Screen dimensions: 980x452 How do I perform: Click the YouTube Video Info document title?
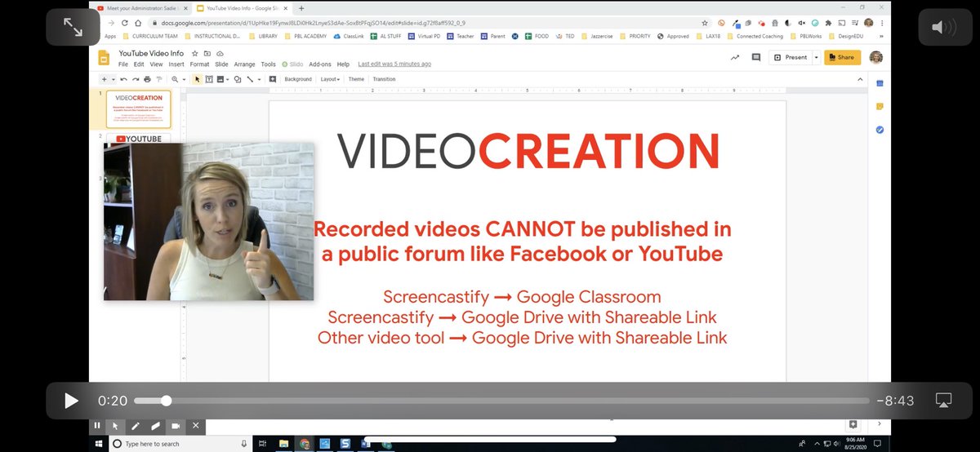click(152, 53)
